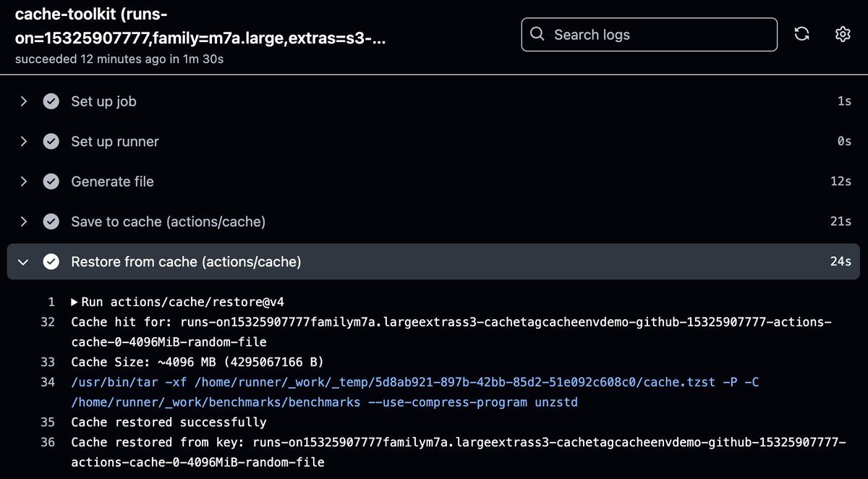The width and height of the screenshot is (868, 479).
Task: Click the Generate file step label
Action: (x=112, y=182)
